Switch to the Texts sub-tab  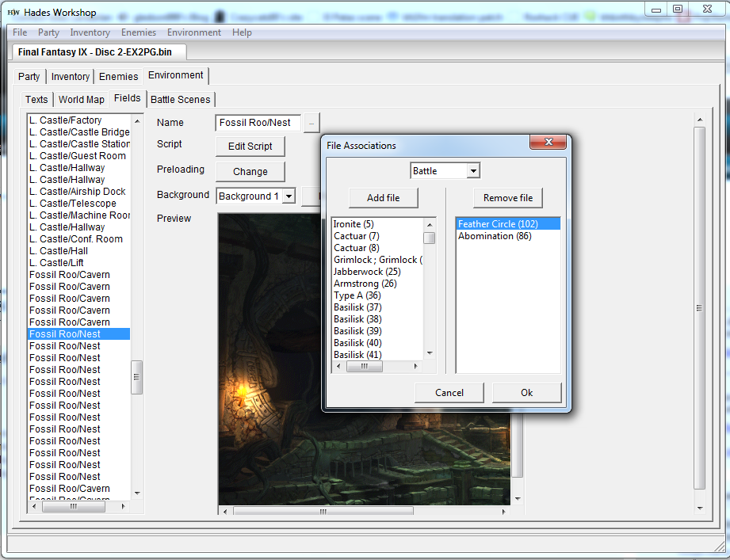[x=36, y=100]
